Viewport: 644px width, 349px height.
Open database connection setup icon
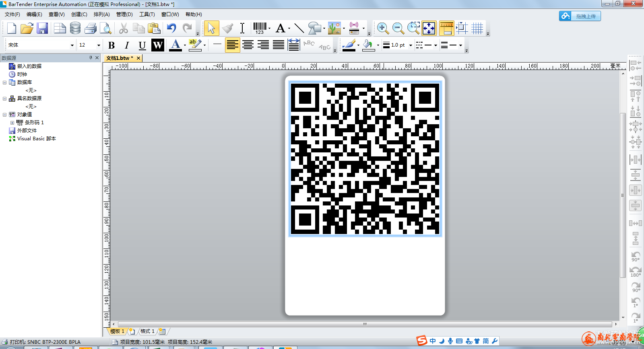pos(75,28)
